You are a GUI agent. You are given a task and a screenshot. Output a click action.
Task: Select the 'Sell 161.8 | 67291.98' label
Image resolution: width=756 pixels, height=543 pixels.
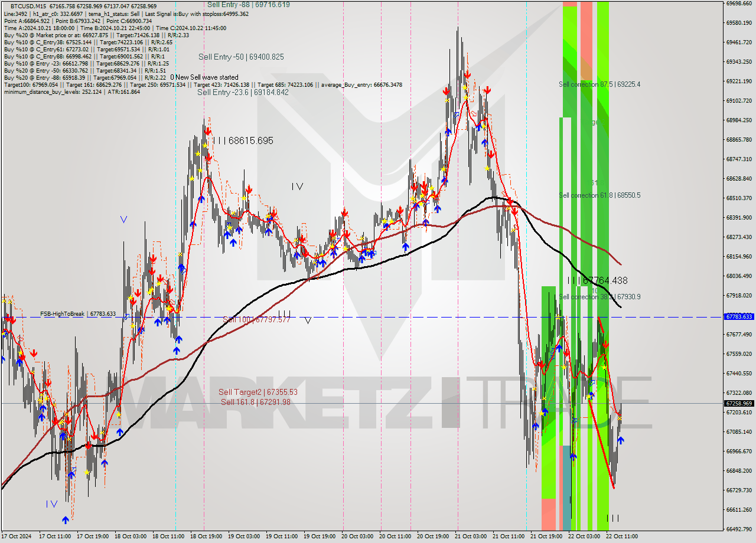pyautogui.click(x=256, y=402)
